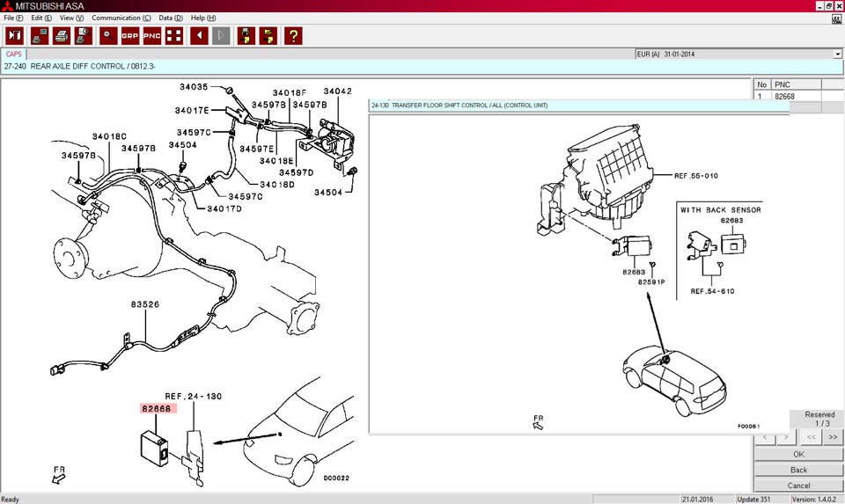Viewport: 845px width, 504px height.
Task: Open help via the question mark icon
Action: click(293, 36)
